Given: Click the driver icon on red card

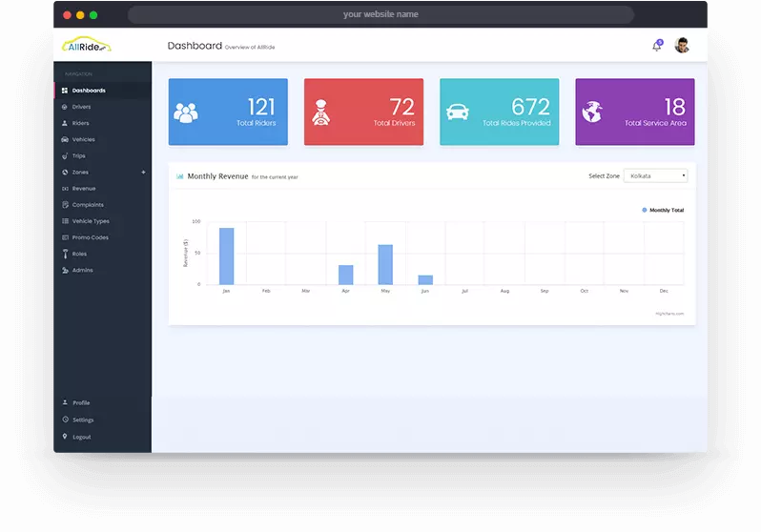Looking at the screenshot, I should coord(320,113).
